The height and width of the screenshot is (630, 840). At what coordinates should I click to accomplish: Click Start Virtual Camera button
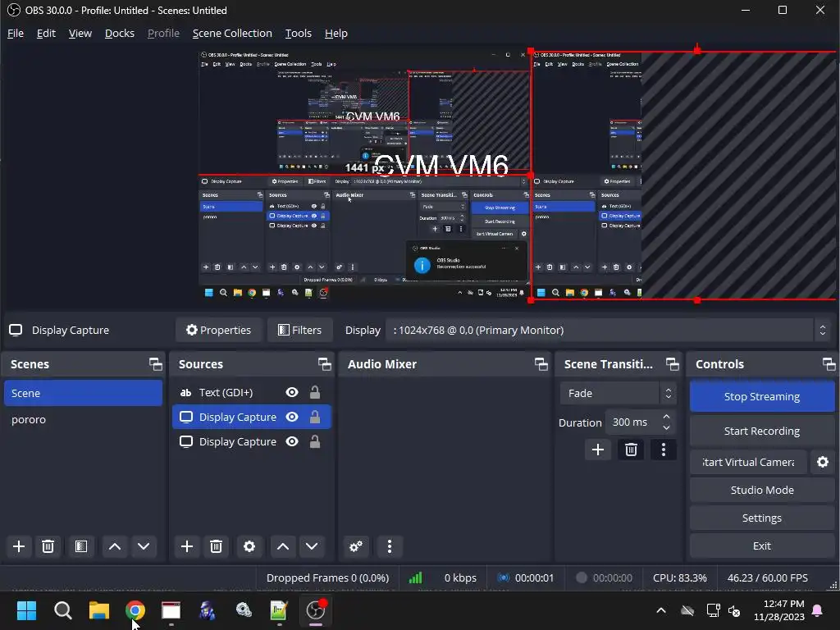748,462
